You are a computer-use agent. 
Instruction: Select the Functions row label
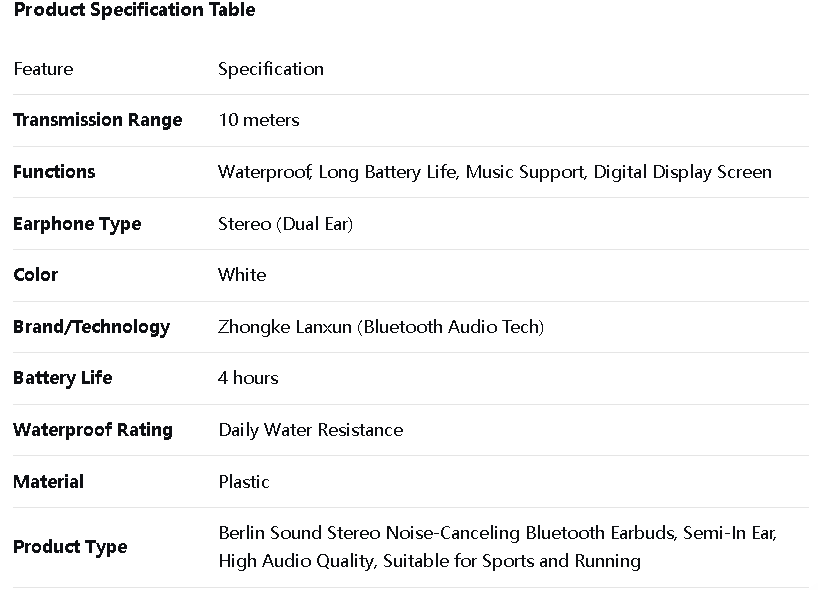coord(54,172)
